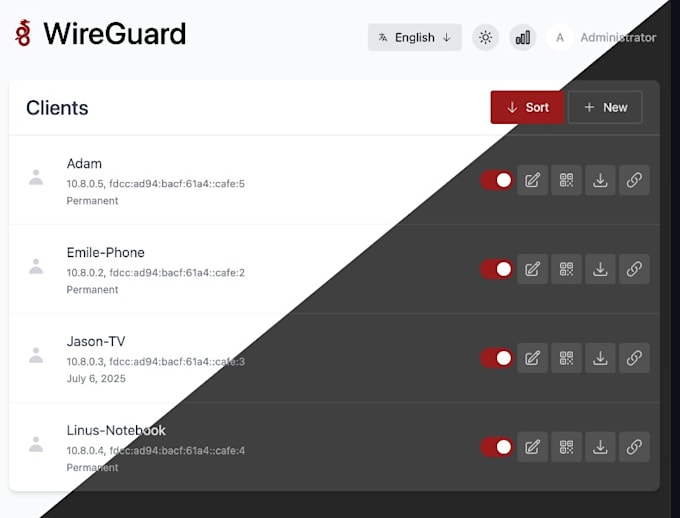
Task: Click the WireGuard title text
Action: pos(115,34)
